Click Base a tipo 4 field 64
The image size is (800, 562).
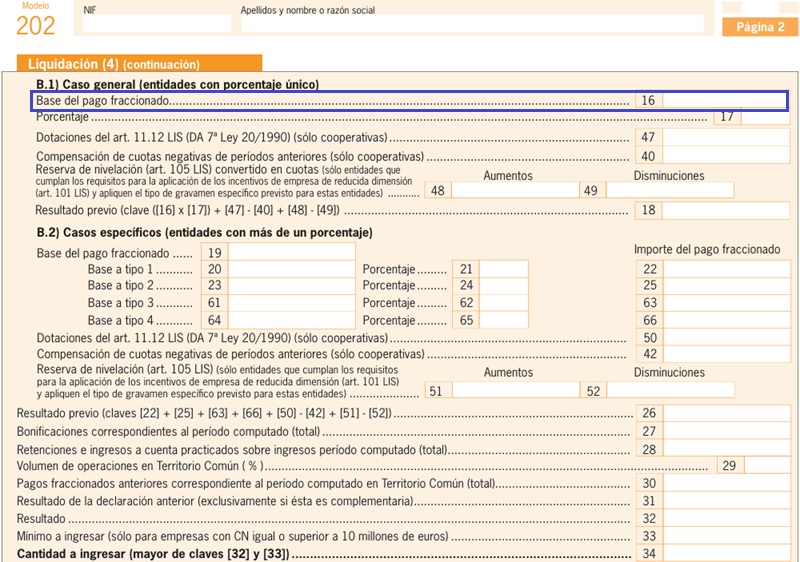pos(292,320)
